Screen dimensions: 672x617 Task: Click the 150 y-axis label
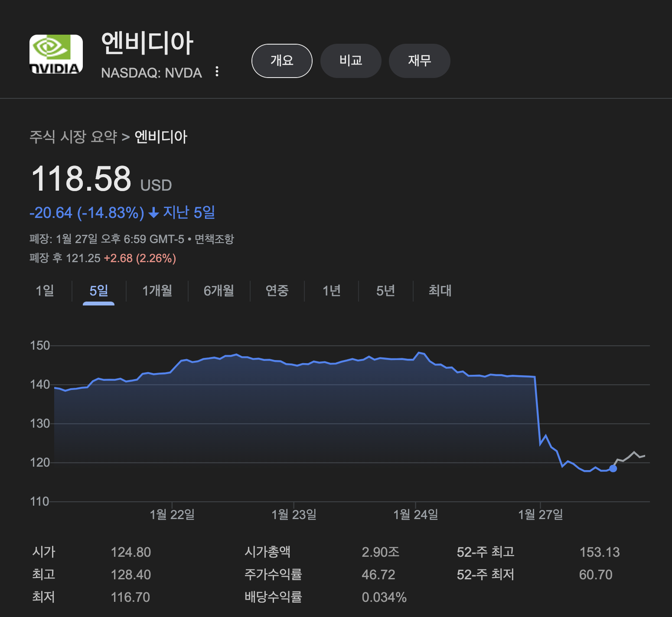tap(40, 346)
